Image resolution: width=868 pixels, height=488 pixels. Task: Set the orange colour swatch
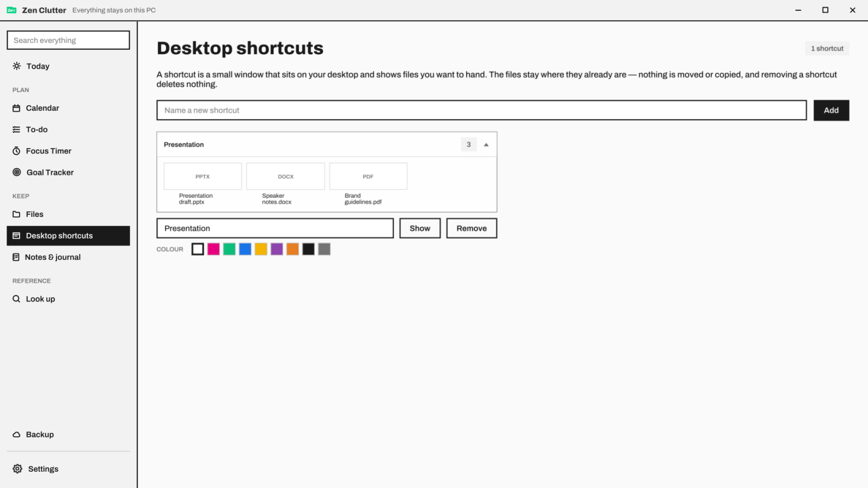click(292, 249)
